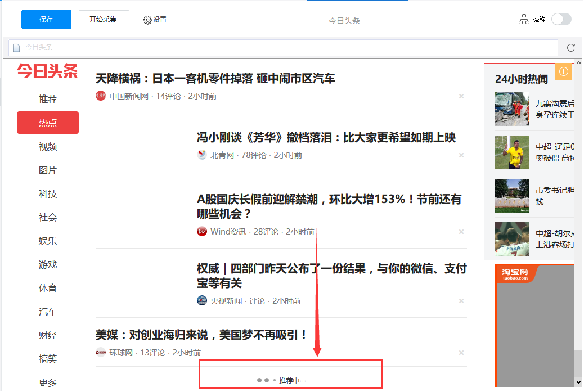584x392 pixels.
Task: Click the Taobao advertisement banner
Action: (534, 326)
